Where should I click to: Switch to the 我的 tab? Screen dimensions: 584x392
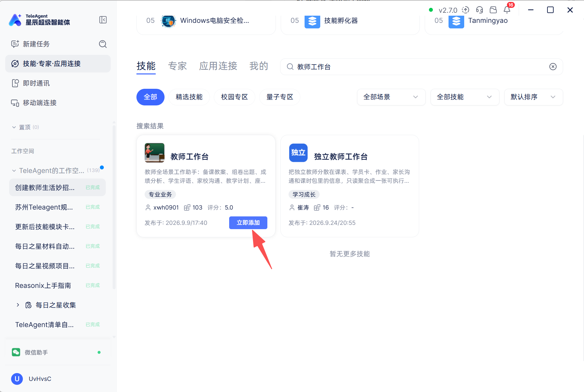pos(259,66)
